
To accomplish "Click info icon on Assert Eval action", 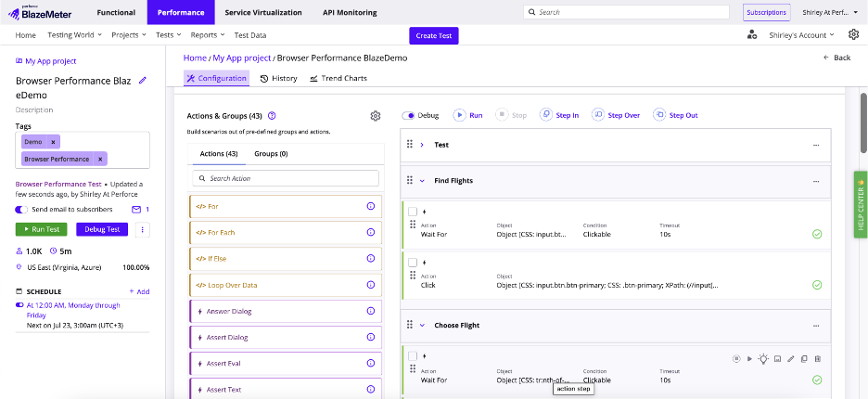I will click(x=371, y=364).
